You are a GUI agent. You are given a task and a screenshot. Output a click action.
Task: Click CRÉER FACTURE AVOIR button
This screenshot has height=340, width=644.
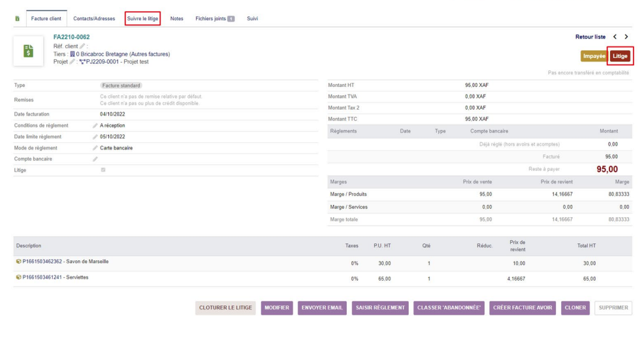pos(523,308)
